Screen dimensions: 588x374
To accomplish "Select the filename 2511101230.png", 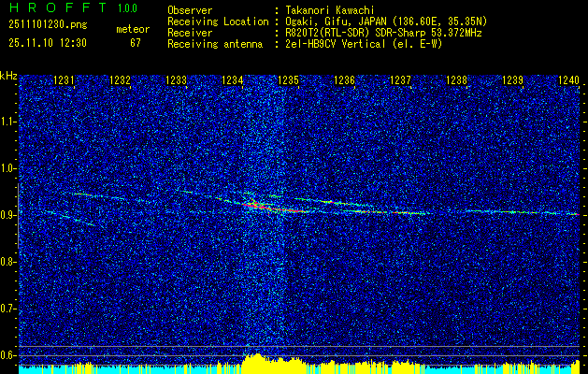I will 48,25.
